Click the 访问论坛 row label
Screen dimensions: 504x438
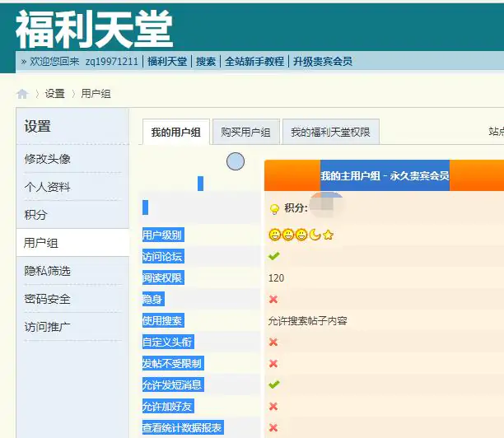(x=162, y=256)
